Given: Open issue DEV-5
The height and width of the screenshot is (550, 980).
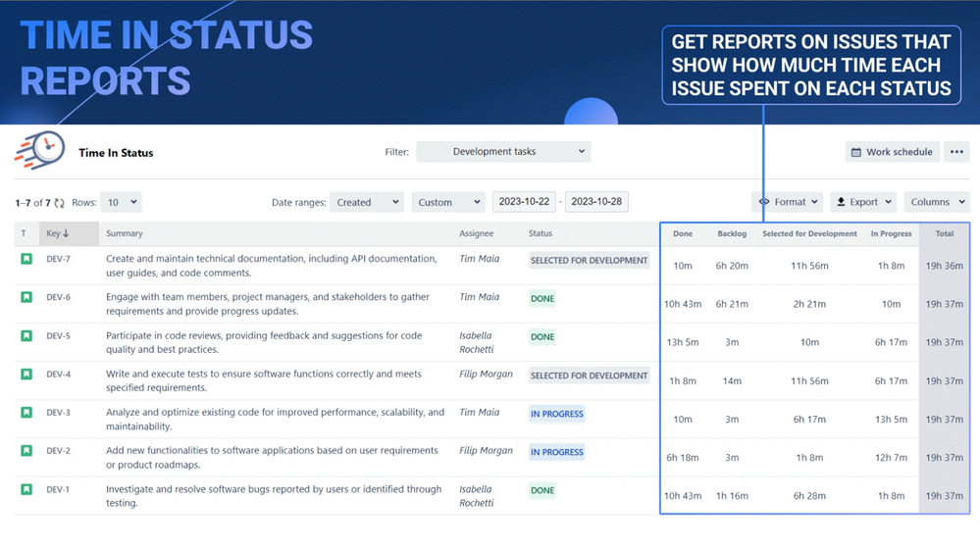Looking at the screenshot, I should click(58, 336).
